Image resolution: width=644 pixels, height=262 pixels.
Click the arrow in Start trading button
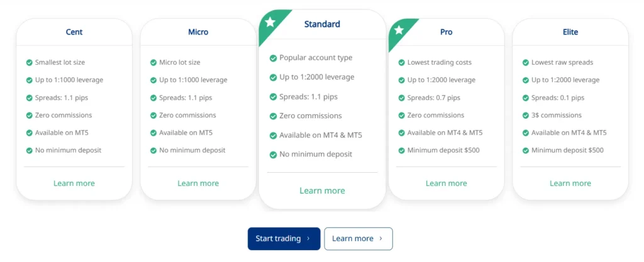point(308,239)
